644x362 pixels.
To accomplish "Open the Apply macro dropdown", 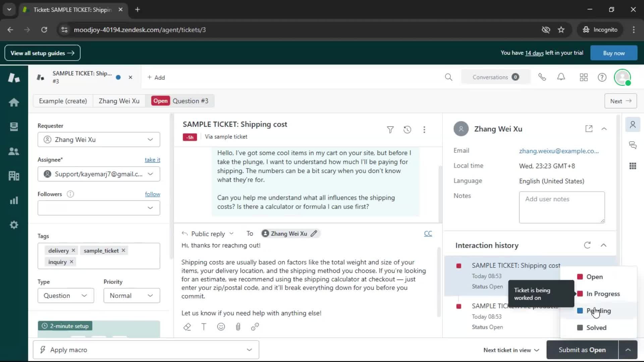I will click(146, 350).
